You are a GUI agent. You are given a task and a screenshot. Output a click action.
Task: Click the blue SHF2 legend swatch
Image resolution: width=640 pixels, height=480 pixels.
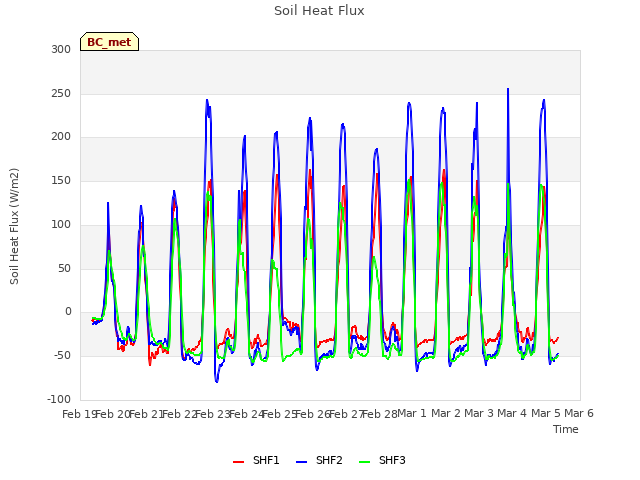point(302,462)
